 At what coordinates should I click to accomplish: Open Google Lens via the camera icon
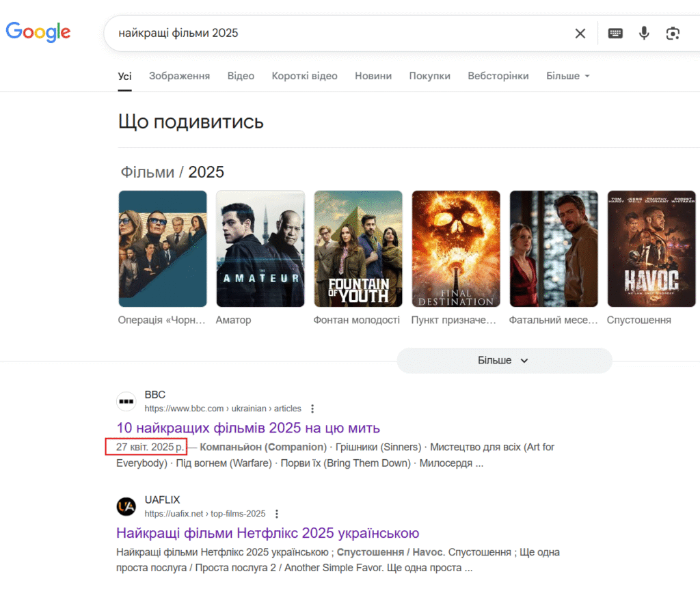673,33
